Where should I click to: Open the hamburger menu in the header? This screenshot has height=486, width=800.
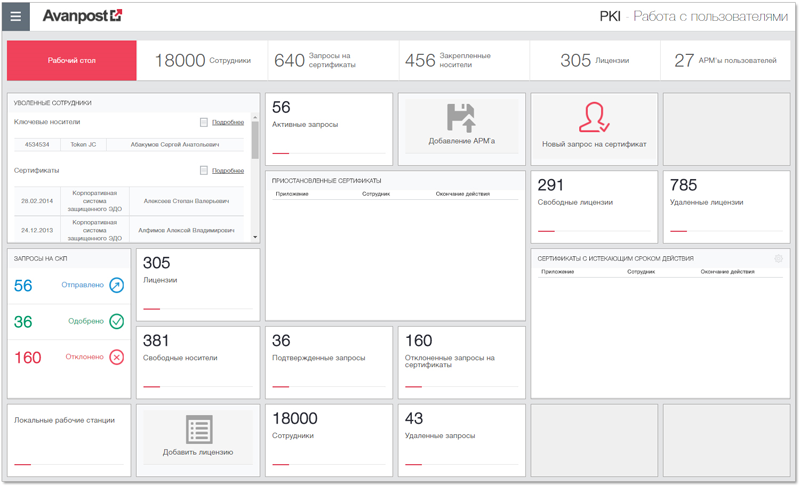click(15, 16)
